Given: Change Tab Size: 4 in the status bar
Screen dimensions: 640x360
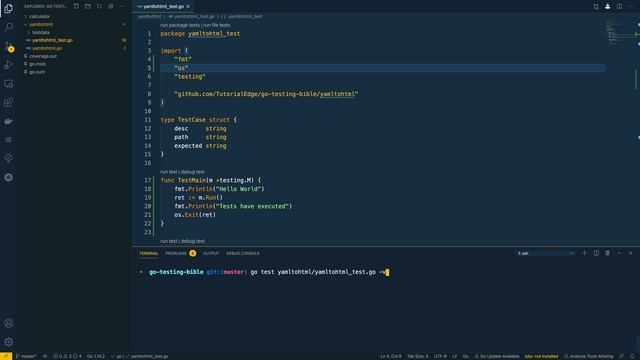Looking at the screenshot, I should click(418, 356).
